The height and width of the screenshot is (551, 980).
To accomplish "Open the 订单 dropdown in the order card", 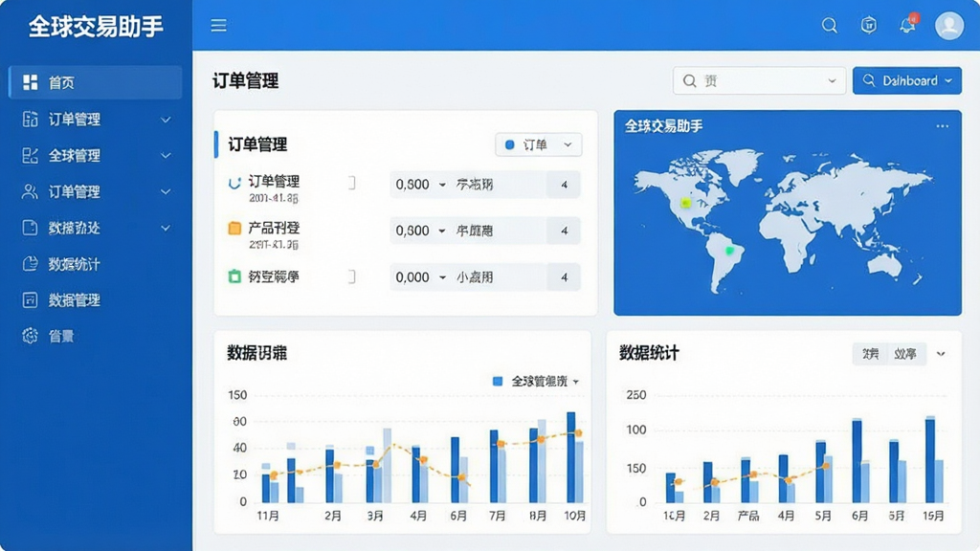I will tap(538, 145).
